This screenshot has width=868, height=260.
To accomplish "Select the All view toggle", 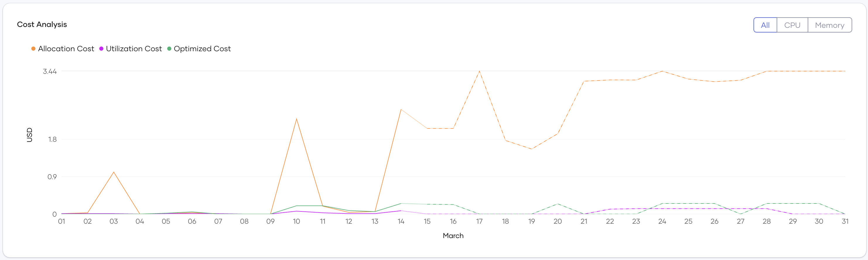I will (765, 25).
